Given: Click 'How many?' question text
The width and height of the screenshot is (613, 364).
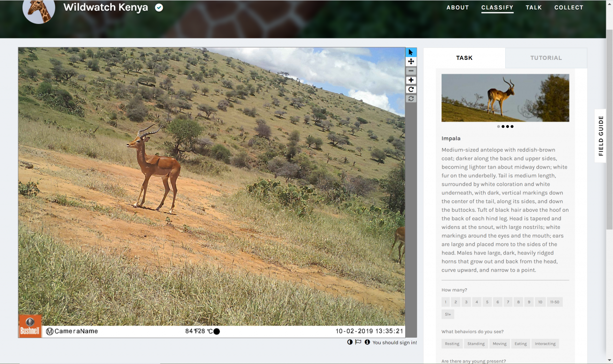Looking at the screenshot, I should pyautogui.click(x=454, y=290).
